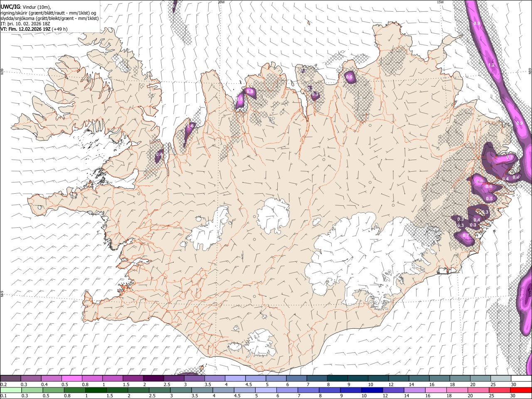Click the '30' label in the lower scale

pos(512,396)
